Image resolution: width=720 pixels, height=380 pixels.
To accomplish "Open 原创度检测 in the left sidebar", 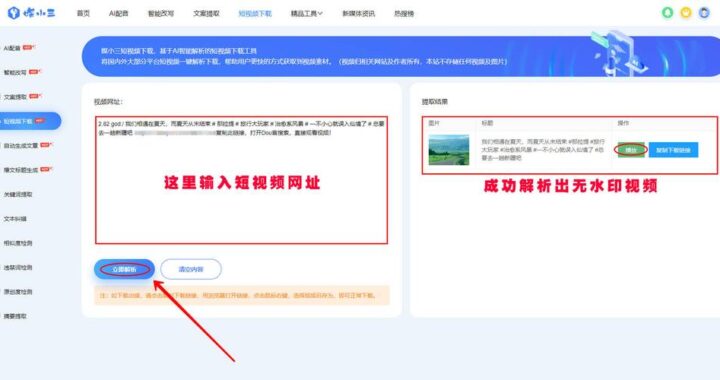I will 18,292.
